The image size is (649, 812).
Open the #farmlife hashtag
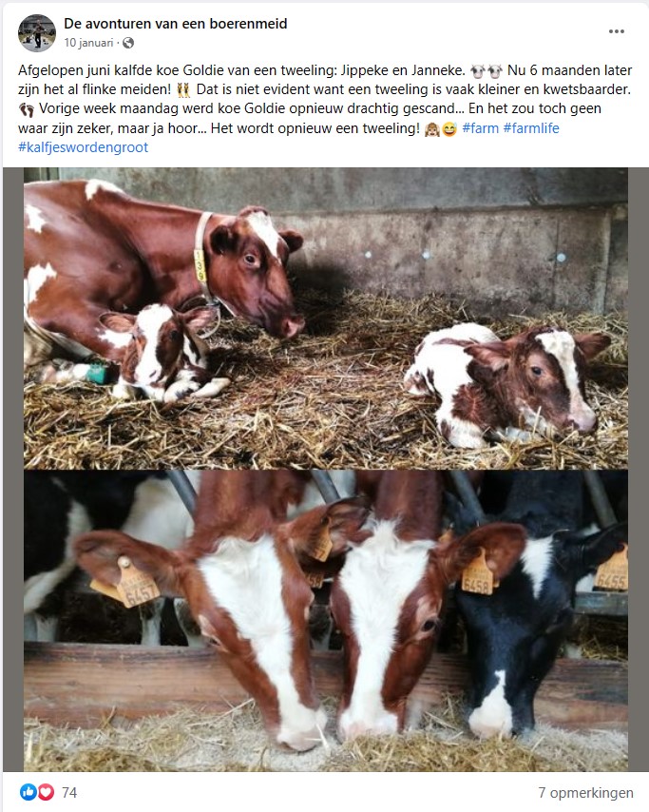[x=531, y=128]
